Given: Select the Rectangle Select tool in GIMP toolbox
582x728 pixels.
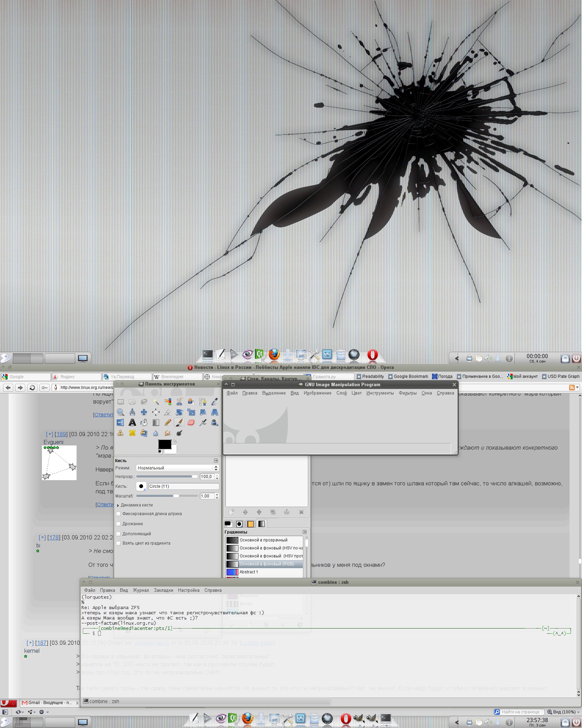Looking at the screenshot, I should [121, 401].
